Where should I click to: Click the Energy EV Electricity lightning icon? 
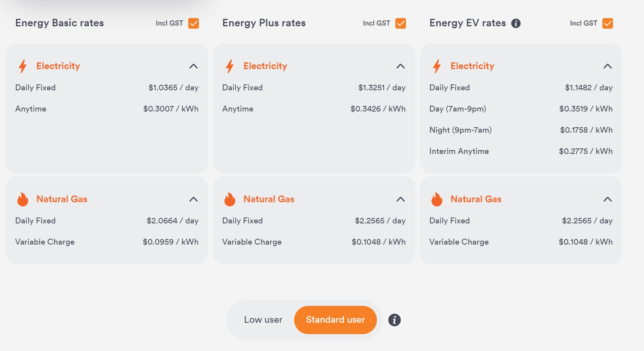point(437,66)
